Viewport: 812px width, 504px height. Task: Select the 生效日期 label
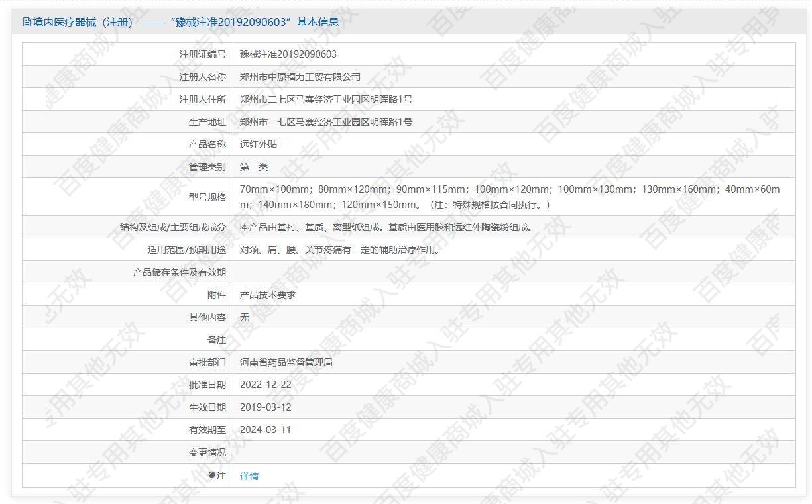[x=207, y=407]
